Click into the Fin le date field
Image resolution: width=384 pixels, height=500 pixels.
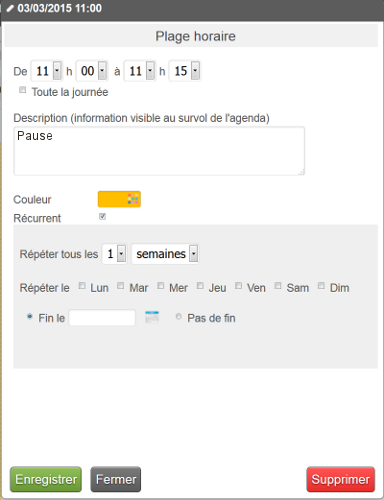pyautogui.click(x=102, y=318)
